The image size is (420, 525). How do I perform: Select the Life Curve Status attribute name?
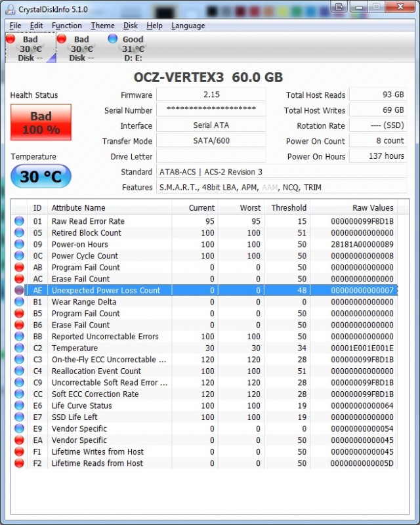pyautogui.click(x=82, y=406)
